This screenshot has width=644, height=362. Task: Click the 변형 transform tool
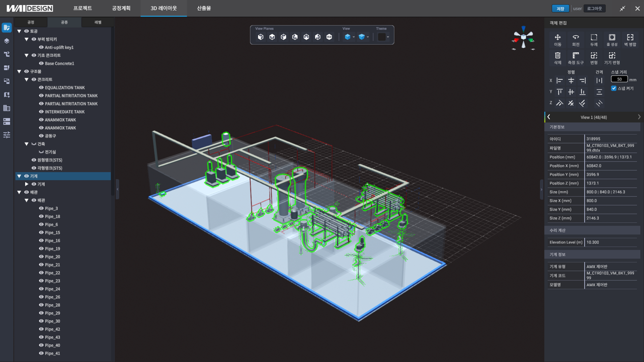coord(594,58)
